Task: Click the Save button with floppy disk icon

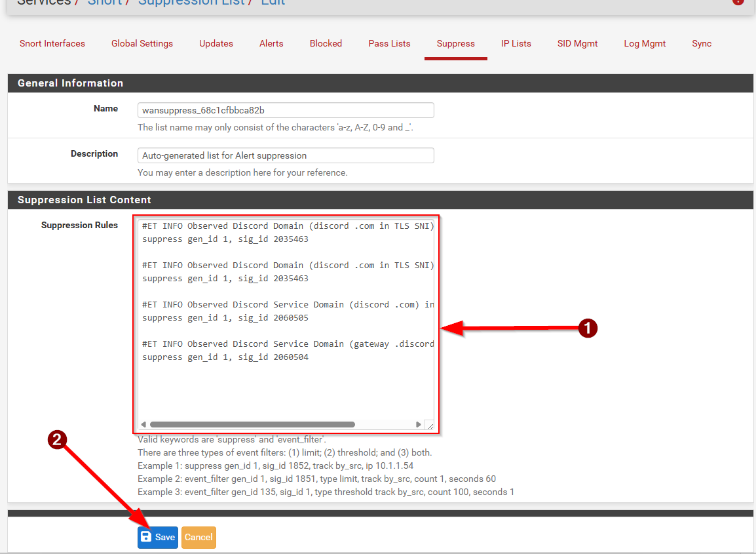Action: [x=157, y=537]
